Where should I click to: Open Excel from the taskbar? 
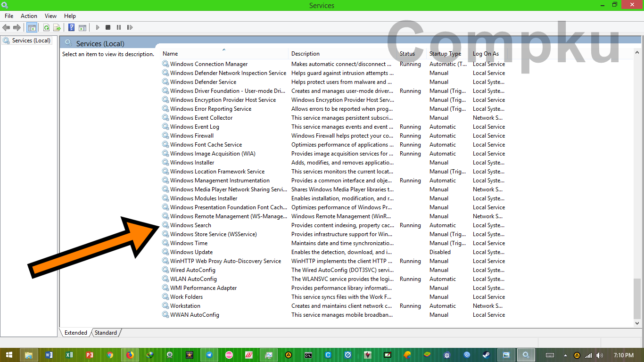pyautogui.click(x=69, y=355)
